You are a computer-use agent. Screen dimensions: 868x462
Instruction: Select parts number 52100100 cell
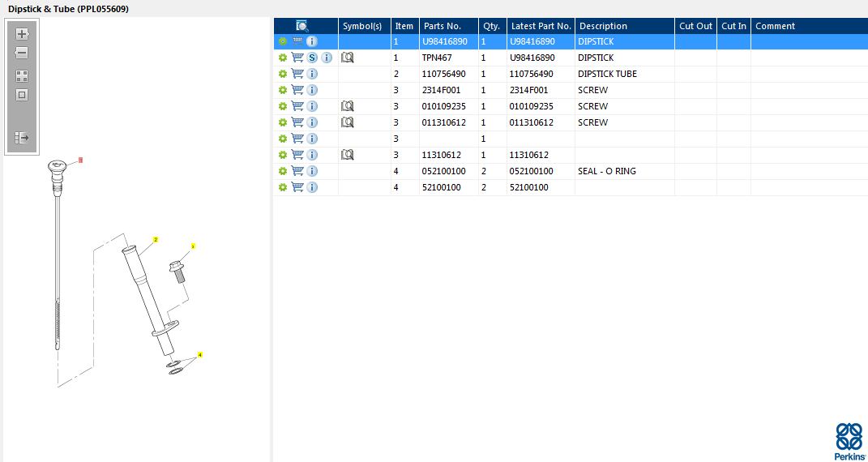tap(449, 187)
